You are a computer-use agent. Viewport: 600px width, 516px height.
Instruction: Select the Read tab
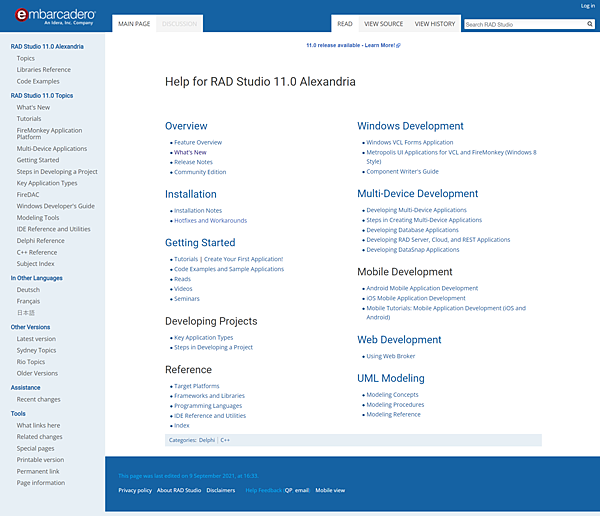tap(344, 24)
